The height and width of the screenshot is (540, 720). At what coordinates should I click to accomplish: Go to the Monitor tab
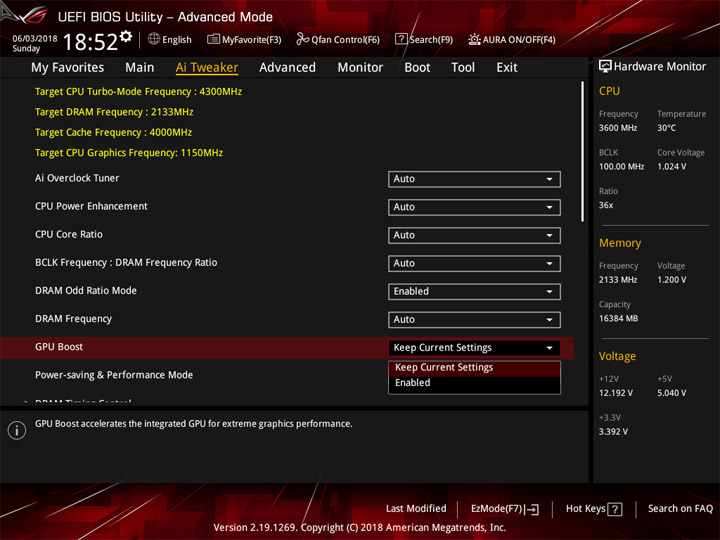pyautogui.click(x=360, y=68)
